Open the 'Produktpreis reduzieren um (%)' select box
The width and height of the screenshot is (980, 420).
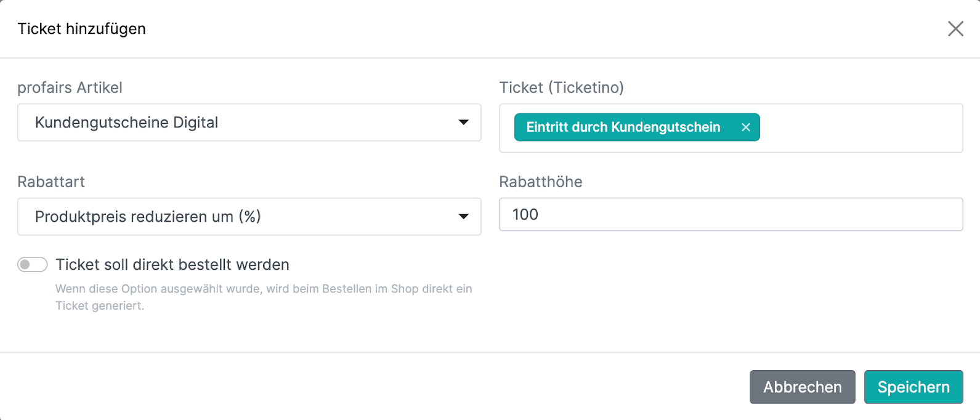tap(240, 217)
